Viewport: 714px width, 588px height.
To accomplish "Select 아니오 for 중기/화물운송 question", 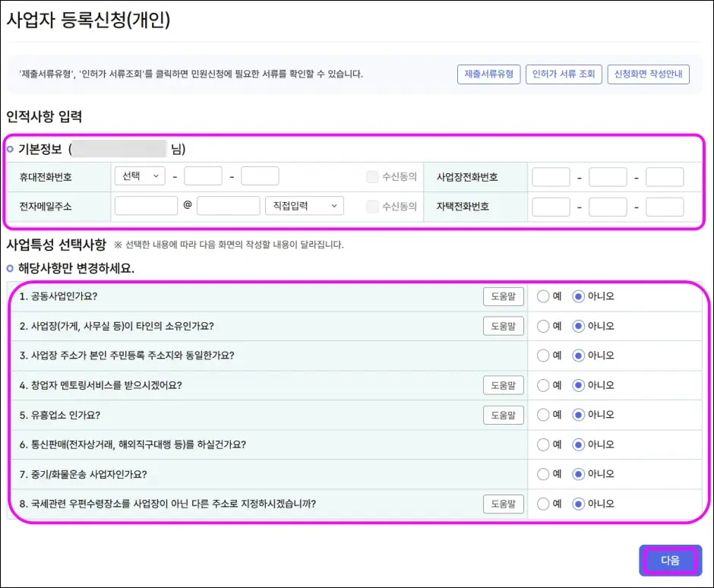I will pyautogui.click(x=578, y=474).
